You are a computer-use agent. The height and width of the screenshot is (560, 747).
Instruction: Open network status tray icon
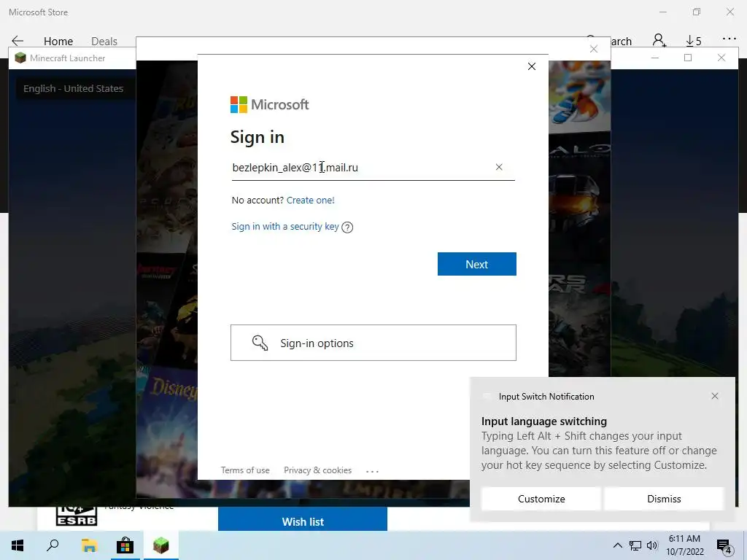click(x=635, y=545)
